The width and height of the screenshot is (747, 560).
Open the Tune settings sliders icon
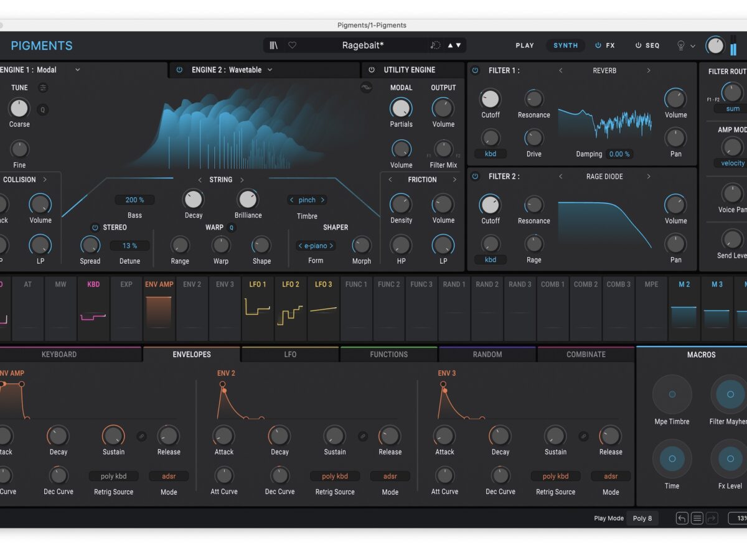pyautogui.click(x=43, y=88)
